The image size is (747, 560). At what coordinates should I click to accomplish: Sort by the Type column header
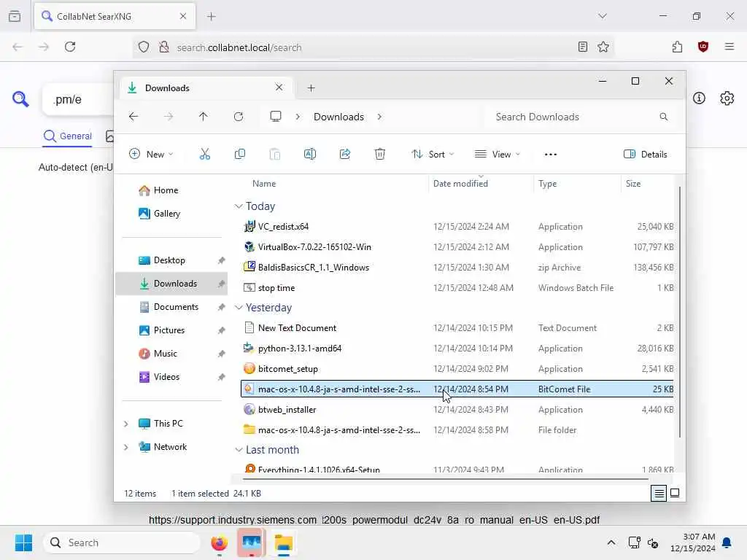(547, 183)
